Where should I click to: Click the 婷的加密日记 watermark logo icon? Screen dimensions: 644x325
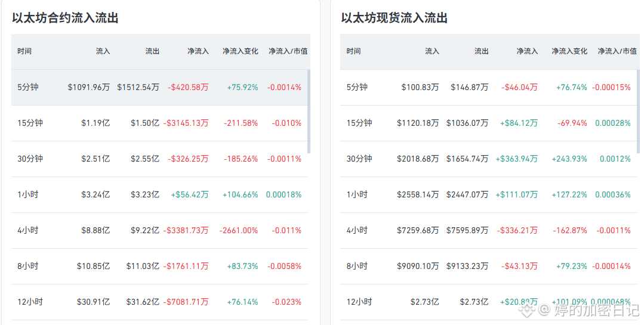[x=527, y=310]
